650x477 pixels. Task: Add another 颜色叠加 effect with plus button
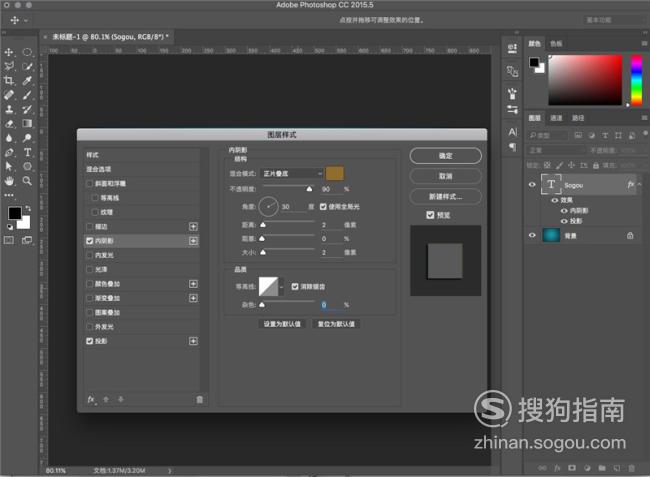tap(193, 284)
